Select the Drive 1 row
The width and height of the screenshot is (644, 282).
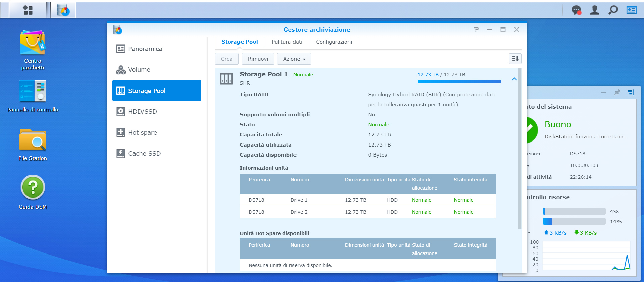[x=368, y=200]
